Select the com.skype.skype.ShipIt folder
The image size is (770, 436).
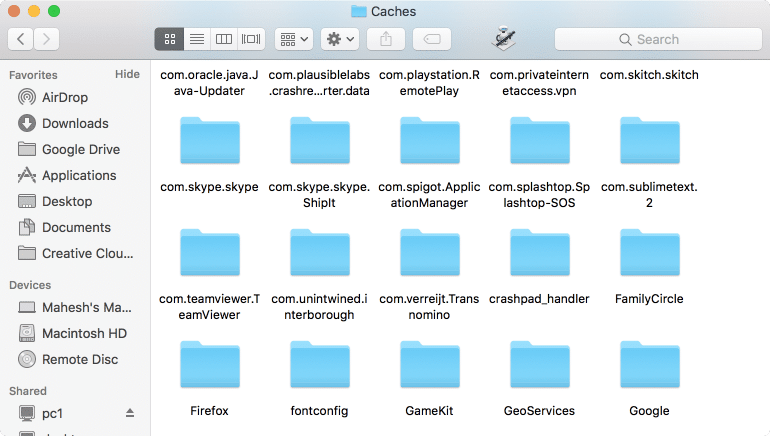[320, 141]
